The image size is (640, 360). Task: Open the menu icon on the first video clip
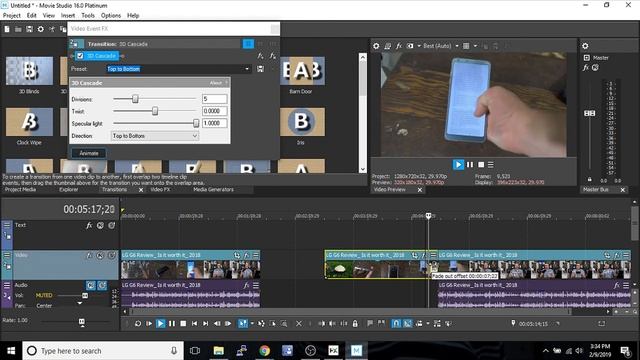pos(256,255)
